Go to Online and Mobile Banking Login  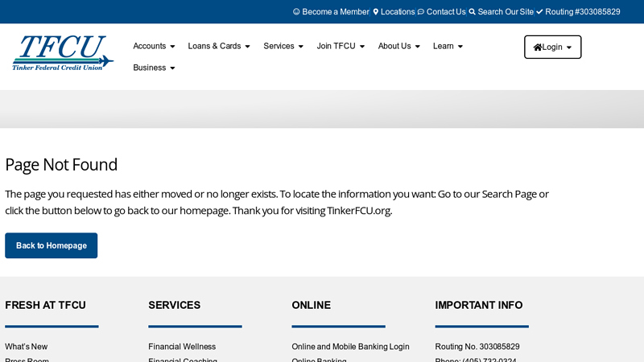pyautogui.click(x=350, y=347)
